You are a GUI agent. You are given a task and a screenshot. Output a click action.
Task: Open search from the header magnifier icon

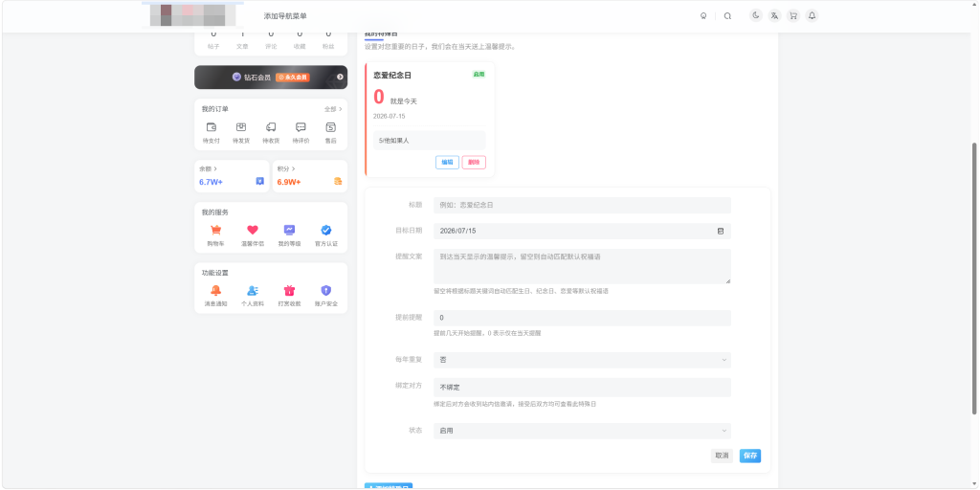727,16
